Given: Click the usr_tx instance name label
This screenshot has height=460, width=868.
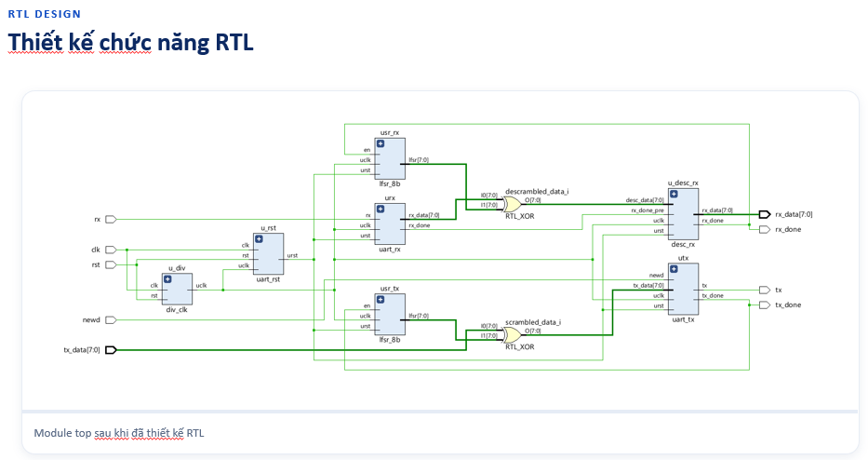Looking at the screenshot, I should (x=390, y=289).
